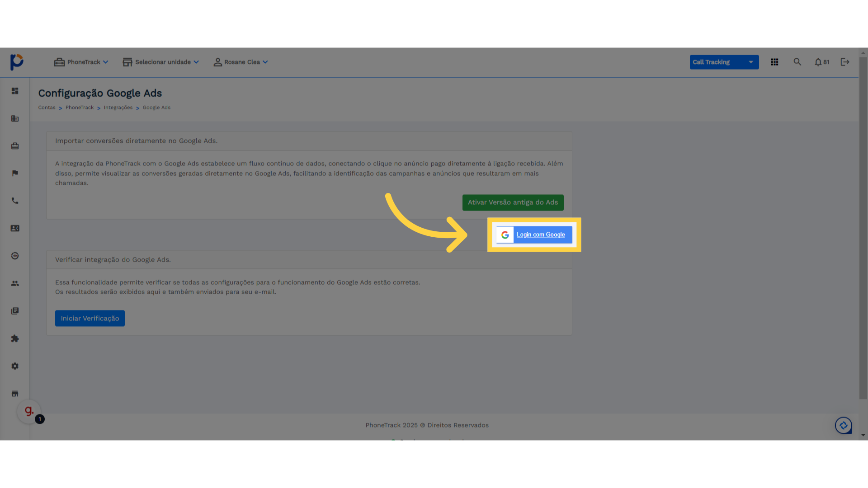Screen dimensions: 868x488
Task: Select the library pages icon in the sidebar
Action: 15,311
